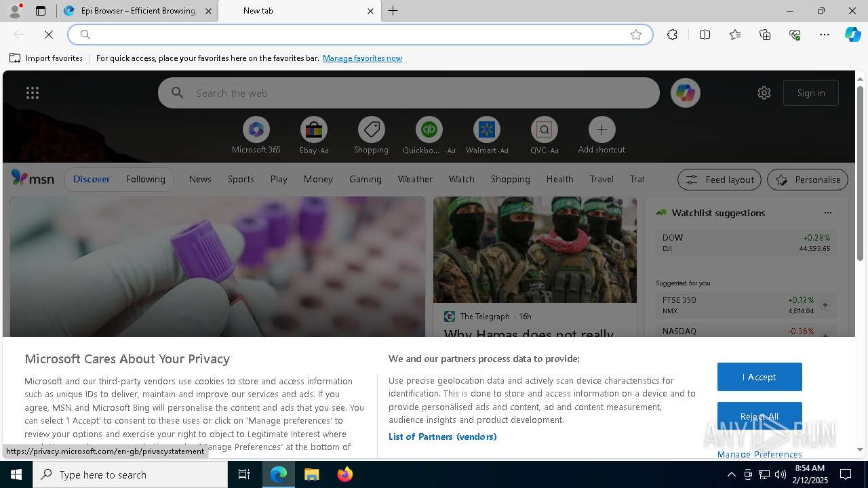Open the Favorites list icon
Screen dimensions: 868x488
tap(735, 35)
